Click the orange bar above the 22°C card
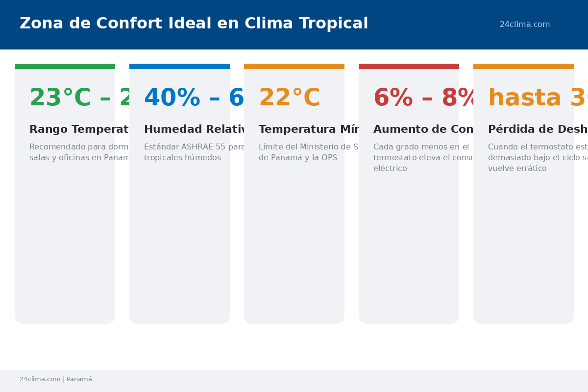Image resolution: width=588 pixels, height=392 pixels. click(294, 66)
